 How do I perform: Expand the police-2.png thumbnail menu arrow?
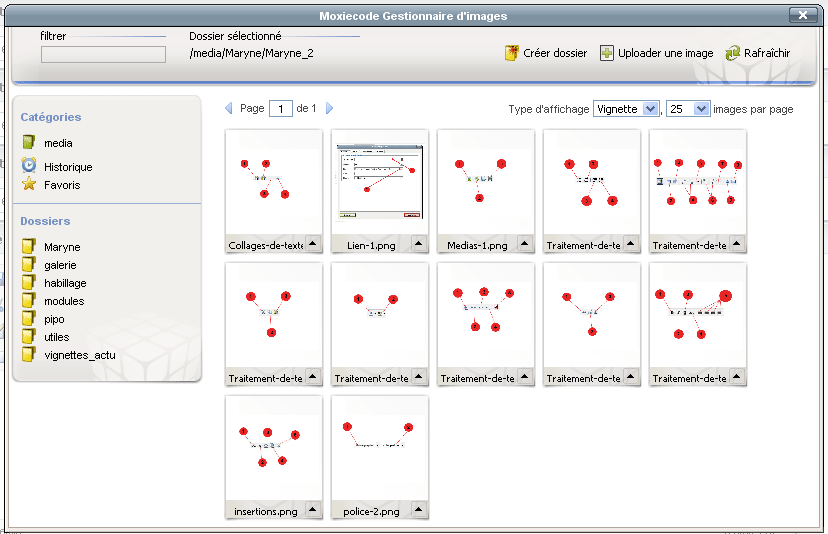417,510
